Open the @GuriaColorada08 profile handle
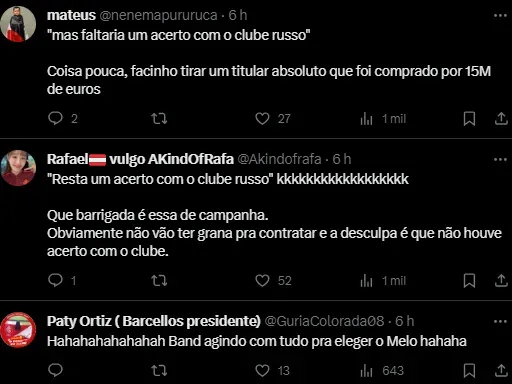Viewport: 512px width, 384px height. coord(324,321)
